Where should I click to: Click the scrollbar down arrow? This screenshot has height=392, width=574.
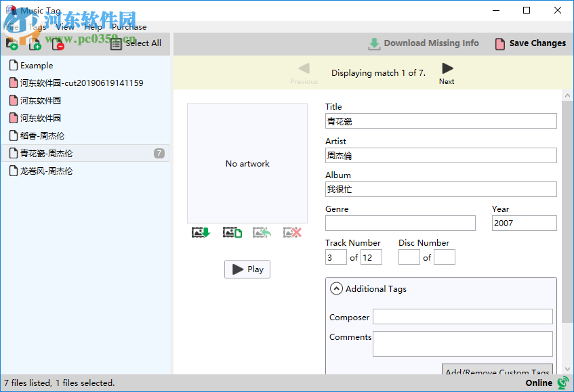pyautogui.click(x=567, y=369)
